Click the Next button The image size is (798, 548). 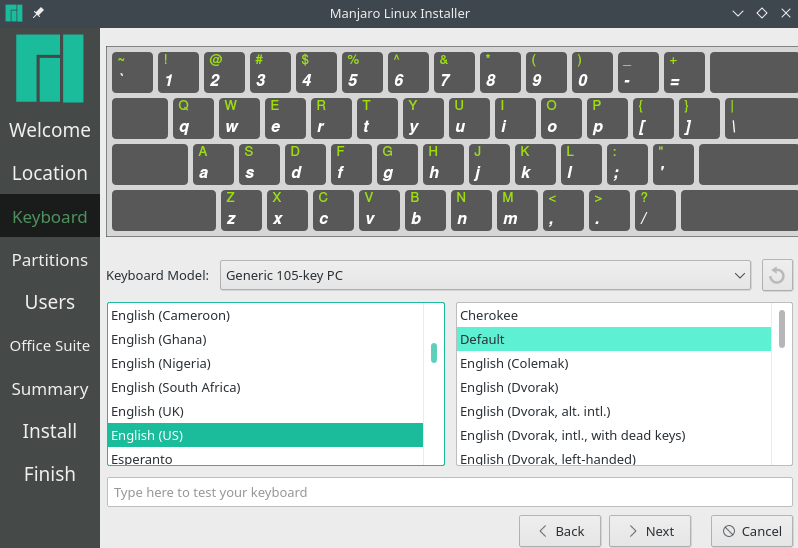tap(650, 531)
